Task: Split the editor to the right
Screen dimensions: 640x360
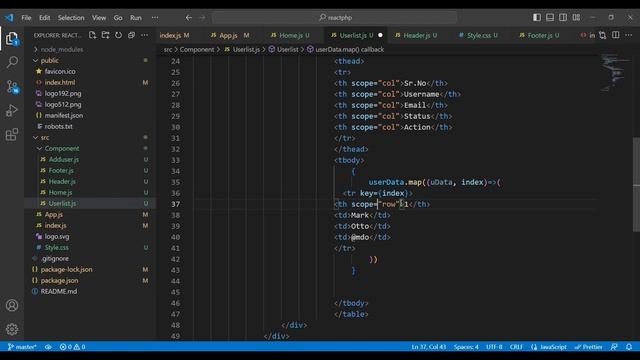Action: (x=616, y=35)
